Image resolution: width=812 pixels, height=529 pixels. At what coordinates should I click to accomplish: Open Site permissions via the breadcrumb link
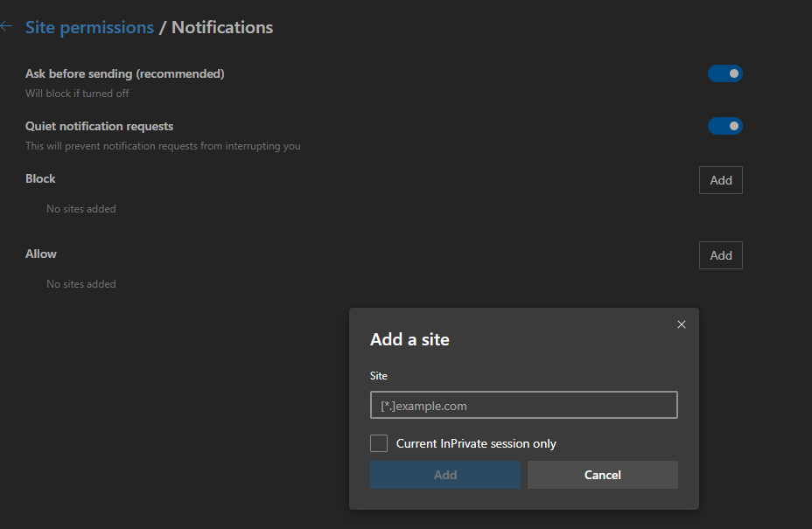90,27
